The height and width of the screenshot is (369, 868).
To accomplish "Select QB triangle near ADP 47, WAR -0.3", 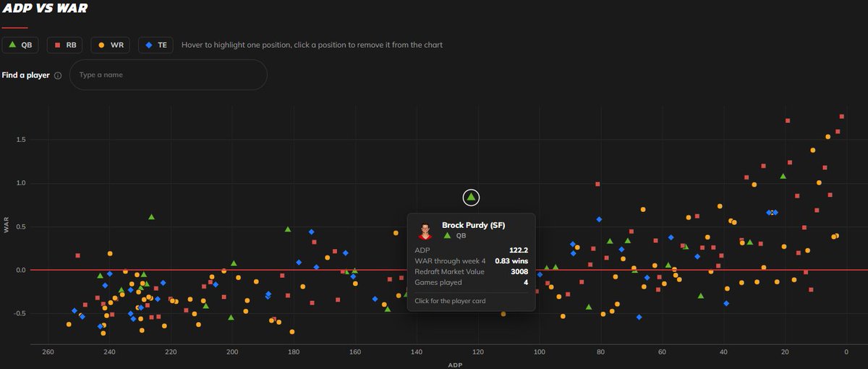I will tap(700, 295).
